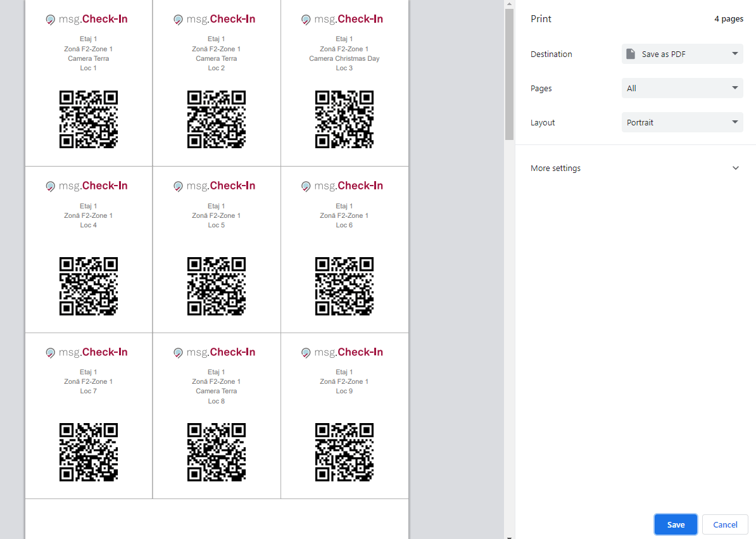Click the QR code for Loc 8
Viewport: 756px width, 539px height.
pyautogui.click(x=216, y=452)
